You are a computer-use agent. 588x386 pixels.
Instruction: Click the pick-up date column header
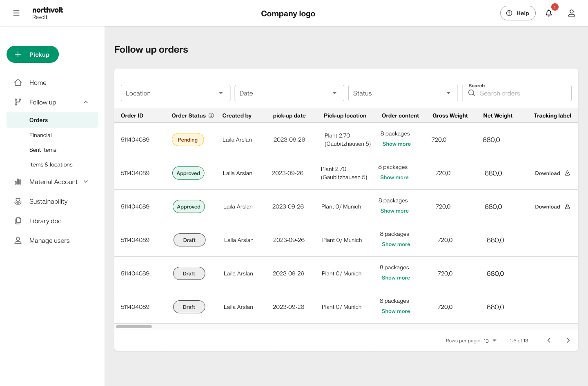click(x=289, y=115)
